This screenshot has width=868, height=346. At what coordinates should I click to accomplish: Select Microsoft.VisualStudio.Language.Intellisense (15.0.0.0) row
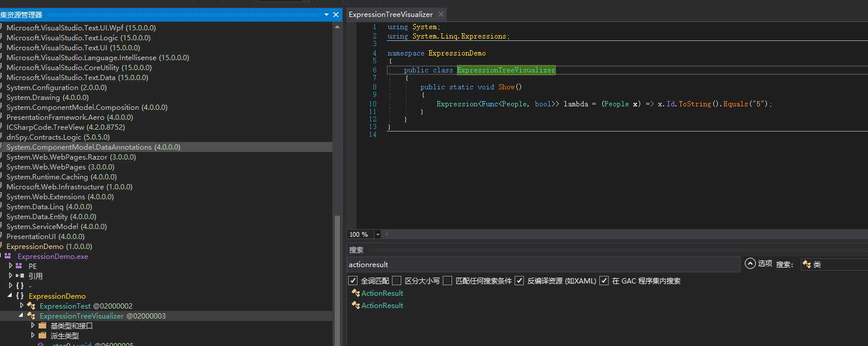tap(166, 57)
